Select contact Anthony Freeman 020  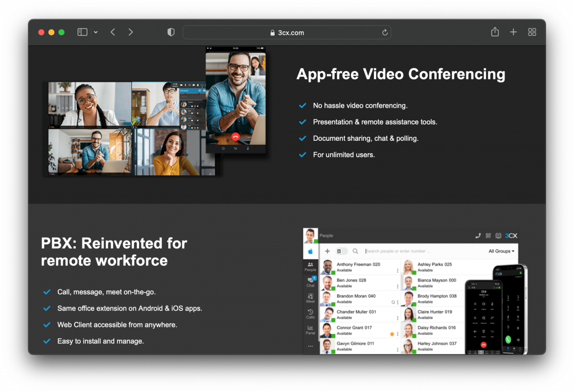360,267
